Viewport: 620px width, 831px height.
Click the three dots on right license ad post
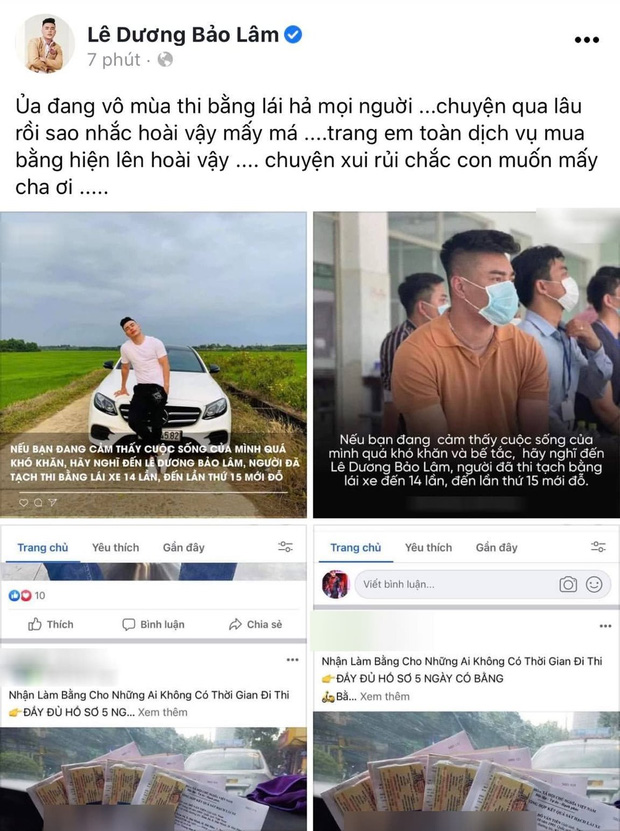pos(605,626)
